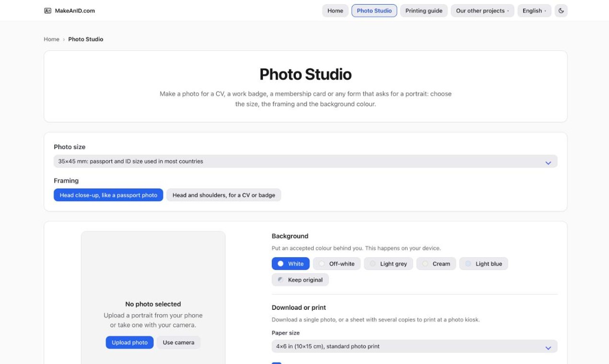This screenshot has width=609, height=364.
Task: Choose the White background option
Action: point(291,264)
